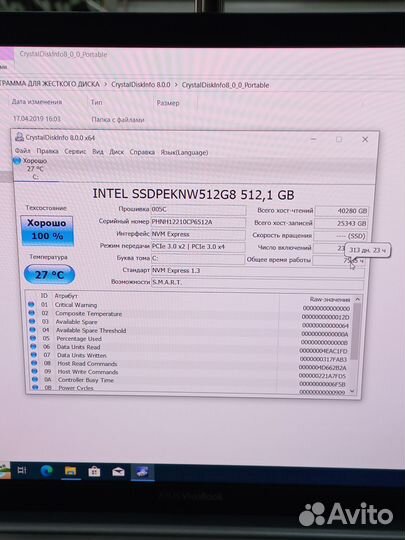The height and width of the screenshot is (540, 405).
Task: Open the Диск menu
Action: point(116,152)
